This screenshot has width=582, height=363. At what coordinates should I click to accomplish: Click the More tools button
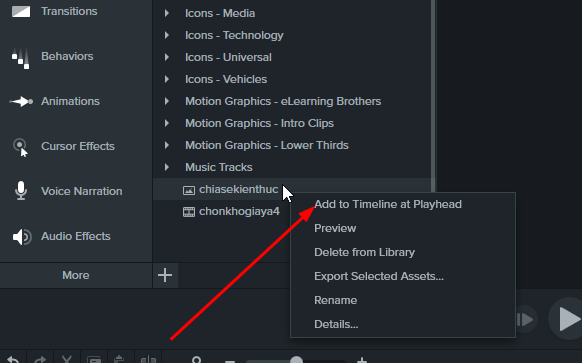(x=76, y=275)
